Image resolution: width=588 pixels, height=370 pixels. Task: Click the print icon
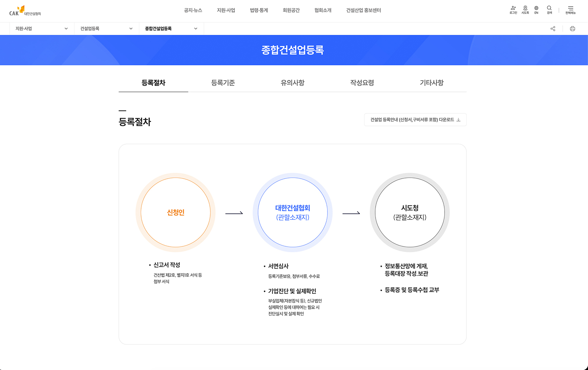click(x=572, y=29)
